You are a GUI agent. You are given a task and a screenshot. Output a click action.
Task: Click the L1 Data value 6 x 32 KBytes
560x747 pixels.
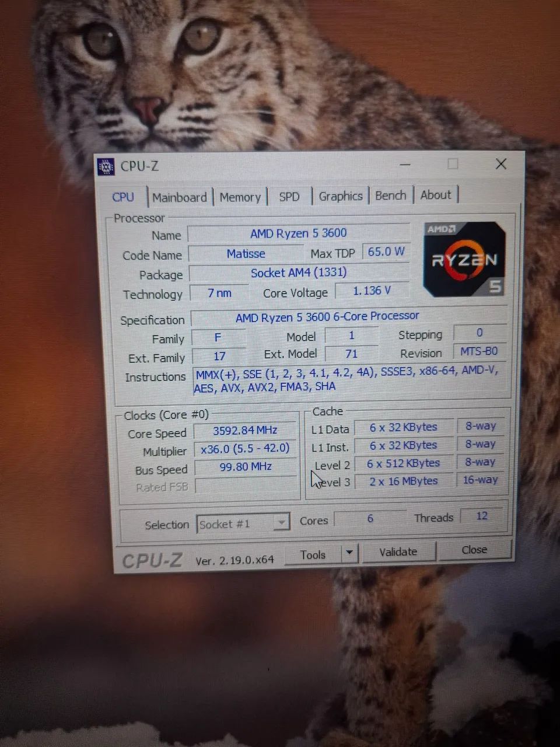[403, 427]
